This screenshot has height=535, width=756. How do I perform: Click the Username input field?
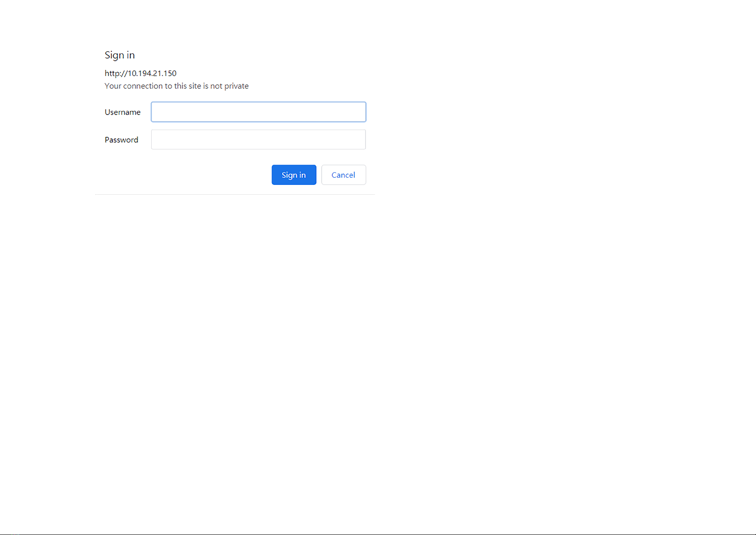click(258, 112)
